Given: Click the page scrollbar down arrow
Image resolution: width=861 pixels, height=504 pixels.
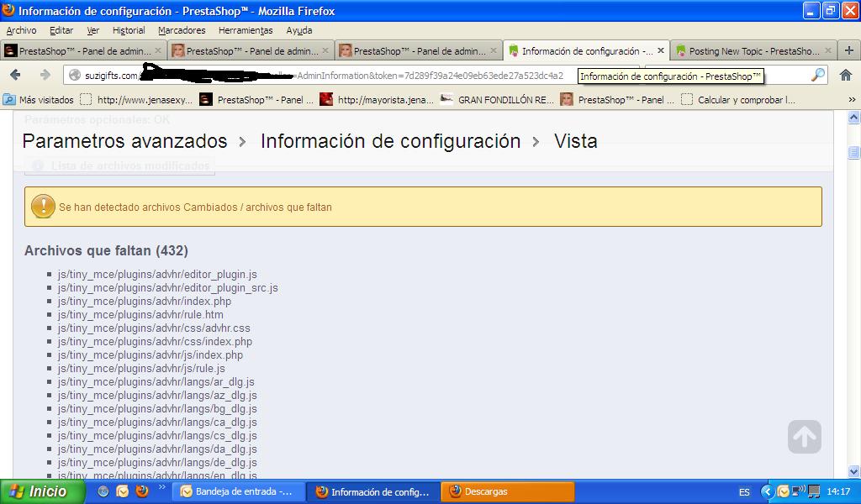Looking at the screenshot, I should [853, 471].
